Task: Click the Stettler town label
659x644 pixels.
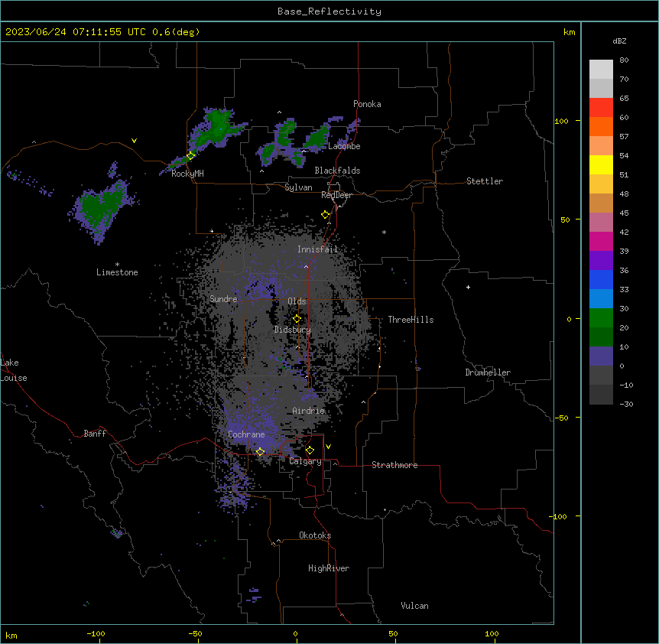Action: pyautogui.click(x=485, y=181)
